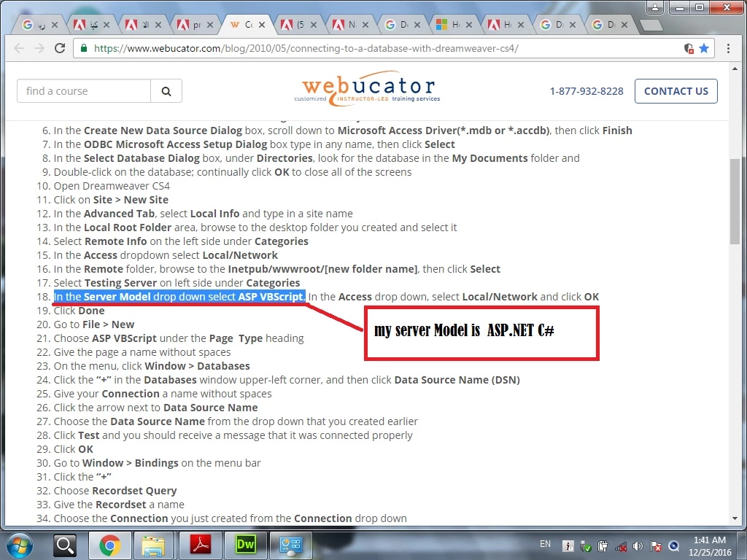Screen dimensions: 747x560
Task: Click step 26 text Data Source Name
Action: (x=211, y=408)
